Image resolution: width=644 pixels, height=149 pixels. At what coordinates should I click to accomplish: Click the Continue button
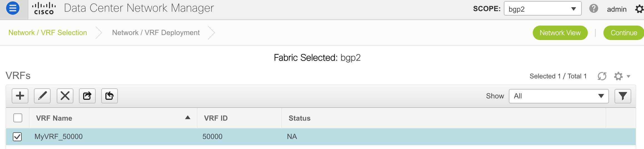pos(624,33)
